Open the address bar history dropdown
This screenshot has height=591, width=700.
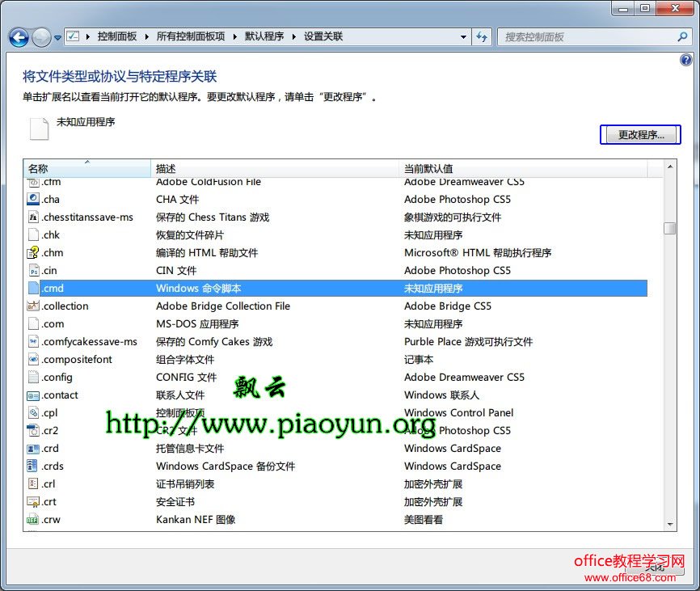click(x=463, y=37)
